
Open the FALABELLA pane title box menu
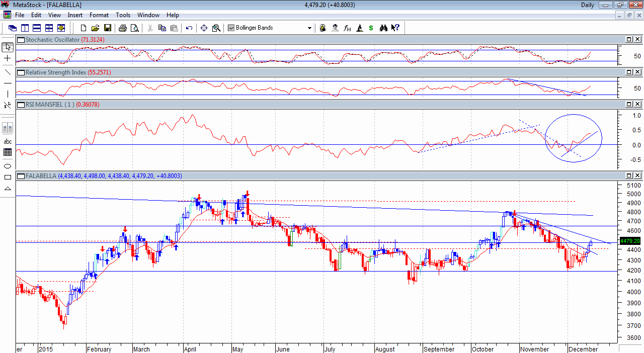coord(21,176)
